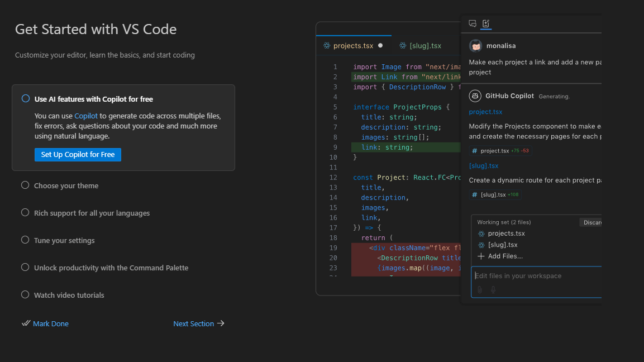Click the Copilot chat bubble icon

[473, 23]
